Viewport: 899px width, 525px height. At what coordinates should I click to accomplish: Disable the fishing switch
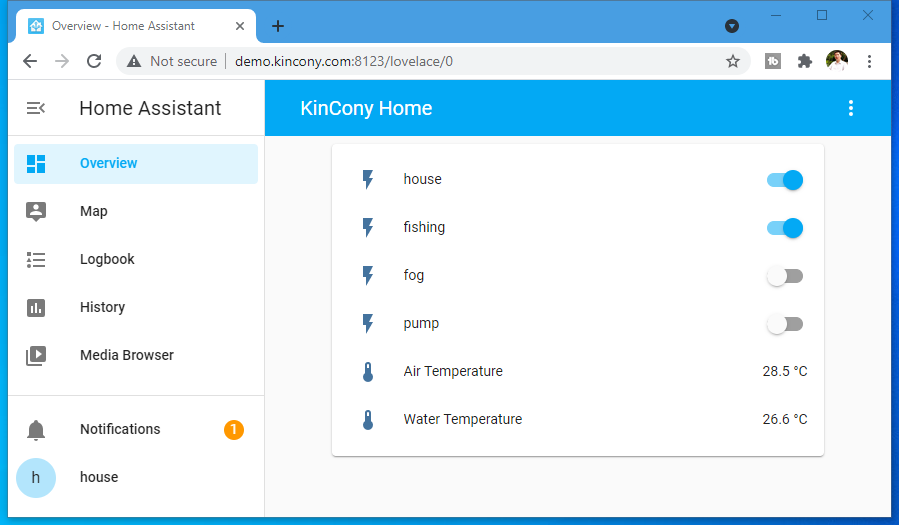[x=785, y=228]
